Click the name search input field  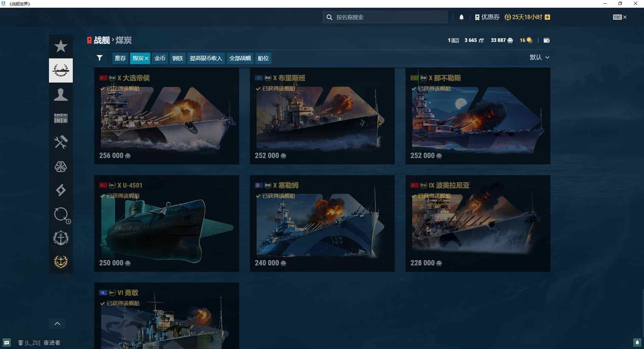click(x=385, y=17)
